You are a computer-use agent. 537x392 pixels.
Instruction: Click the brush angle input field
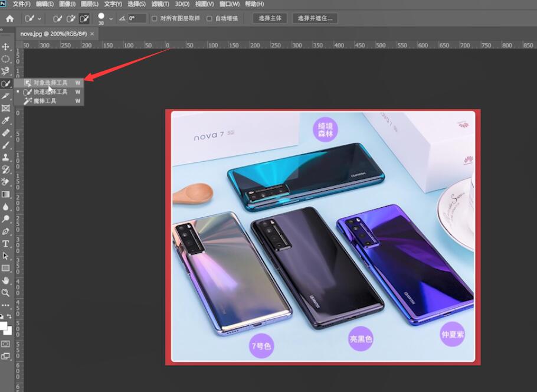click(x=137, y=18)
